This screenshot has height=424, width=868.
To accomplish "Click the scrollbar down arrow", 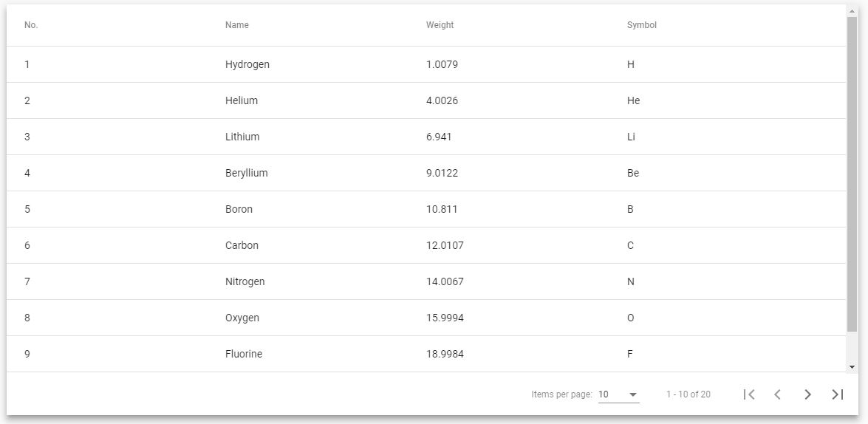I will tap(852, 367).
